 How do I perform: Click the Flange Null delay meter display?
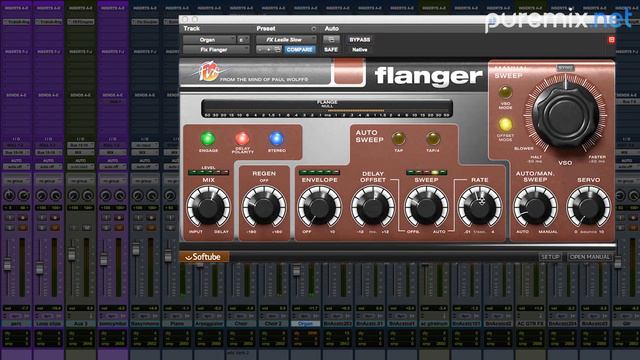pyautogui.click(x=327, y=109)
